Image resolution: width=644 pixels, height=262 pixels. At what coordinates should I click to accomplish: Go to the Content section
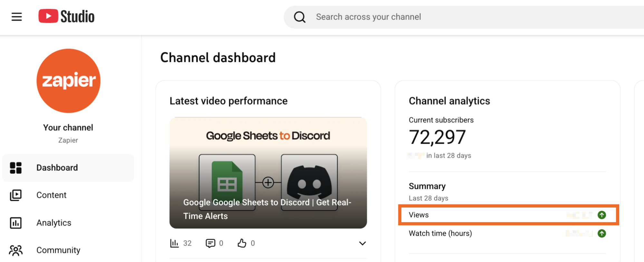[51, 195]
